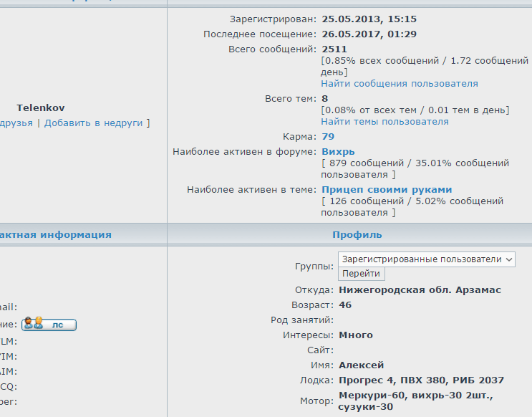The image size is (532, 417).
Task: Open Найти темы пользователя link
Action: pyautogui.click(x=385, y=122)
